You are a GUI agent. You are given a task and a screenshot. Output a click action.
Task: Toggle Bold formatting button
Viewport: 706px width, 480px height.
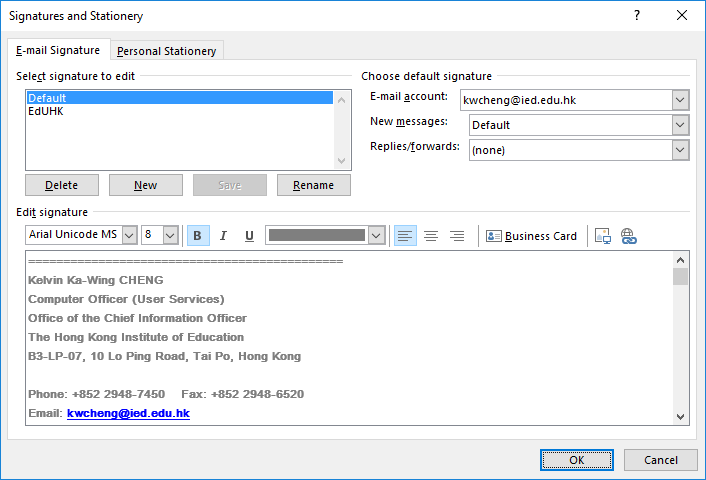pyautogui.click(x=197, y=236)
